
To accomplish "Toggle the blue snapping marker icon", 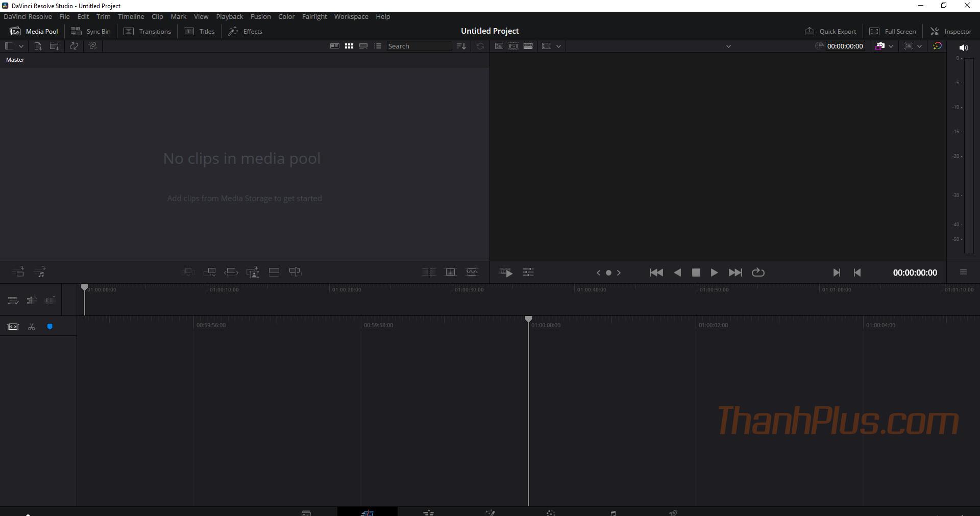I will [50, 327].
